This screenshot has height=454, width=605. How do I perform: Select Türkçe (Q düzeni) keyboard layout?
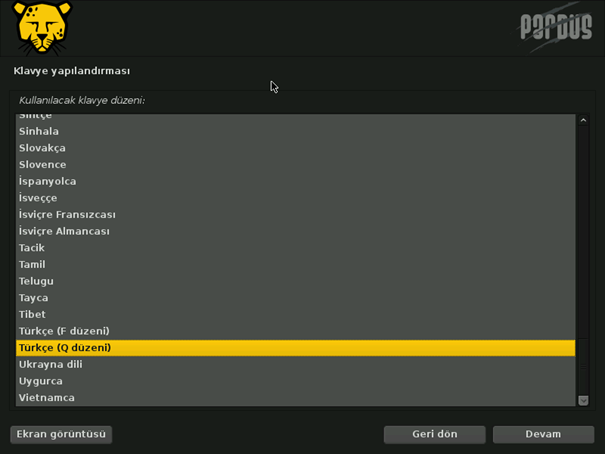pyautogui.click(x=65, y=348)
